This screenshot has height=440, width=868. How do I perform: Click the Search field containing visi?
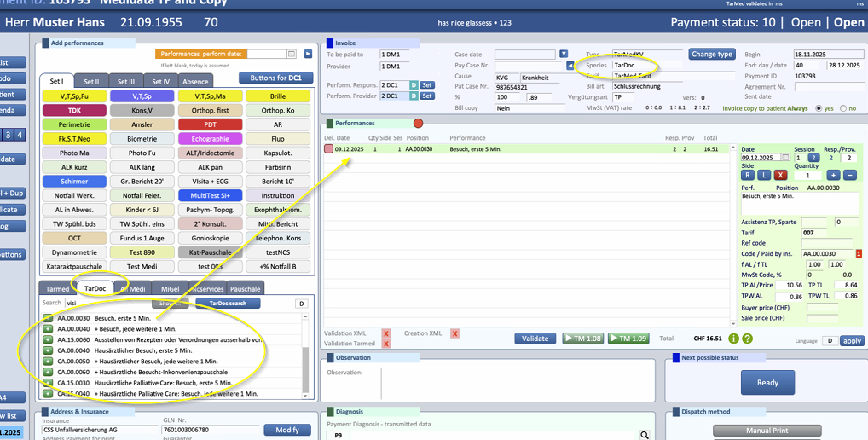click(107, 304)
